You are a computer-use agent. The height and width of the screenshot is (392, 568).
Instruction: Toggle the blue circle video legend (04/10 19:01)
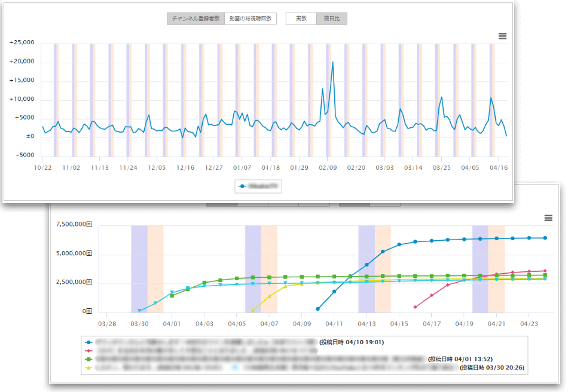point(235,342)
